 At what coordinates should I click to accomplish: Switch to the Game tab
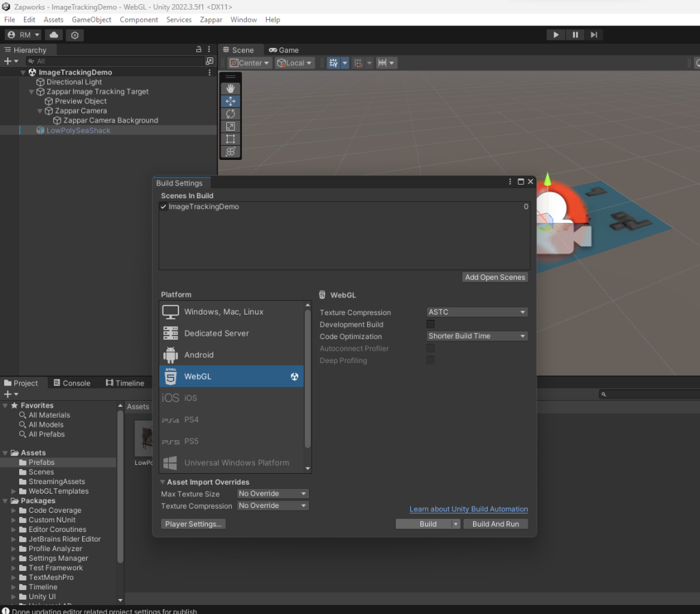(x=284, y=50)
